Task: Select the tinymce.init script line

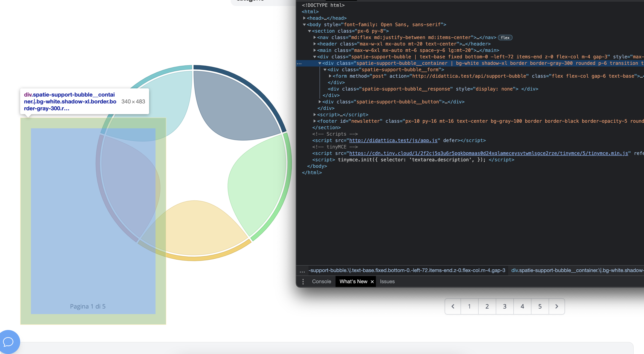Action: (413, 160)
